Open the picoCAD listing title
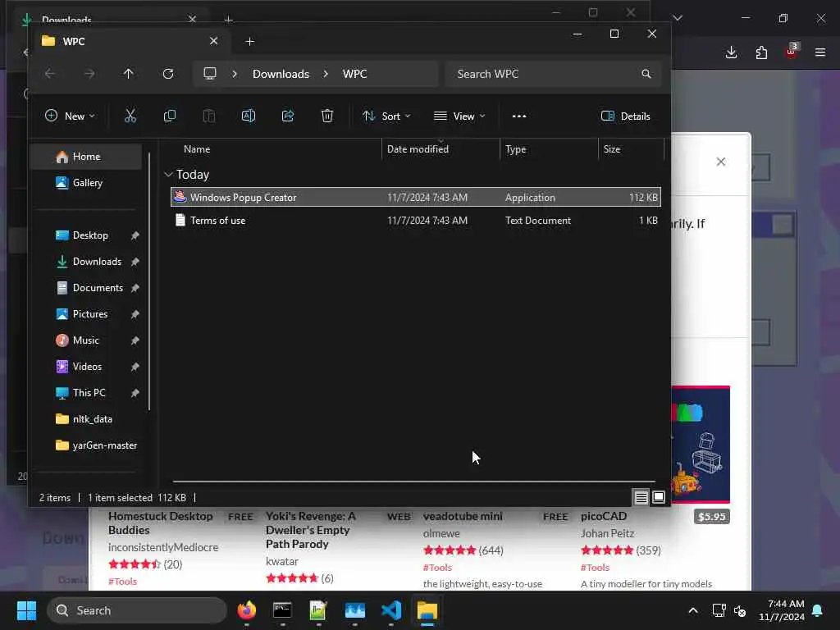 pyautogui.click(x=604, y=516)
